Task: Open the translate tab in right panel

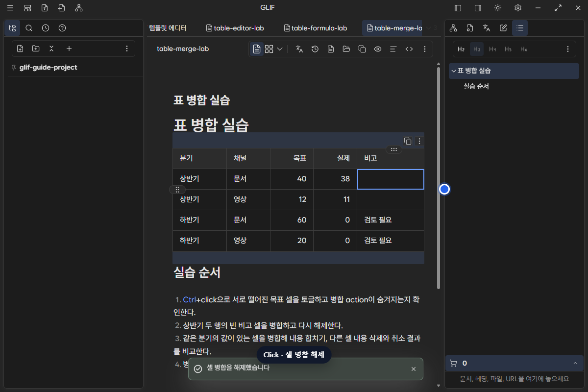Action: pos(487,28)
